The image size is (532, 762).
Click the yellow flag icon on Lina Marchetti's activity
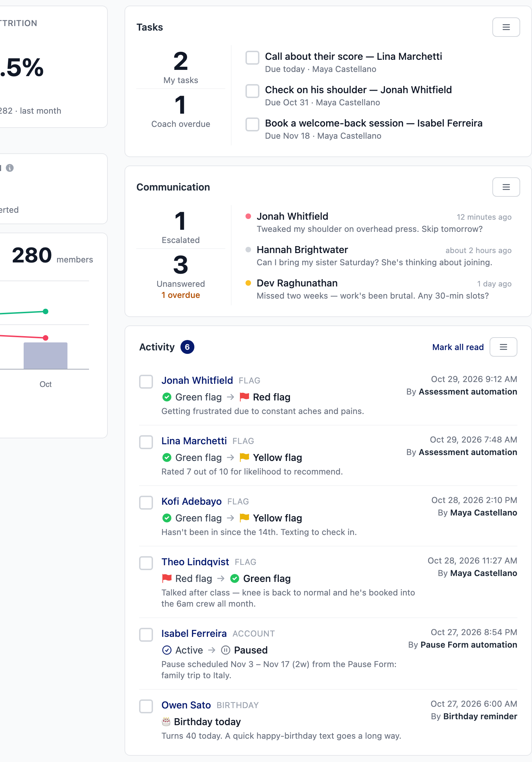point(244,457)
